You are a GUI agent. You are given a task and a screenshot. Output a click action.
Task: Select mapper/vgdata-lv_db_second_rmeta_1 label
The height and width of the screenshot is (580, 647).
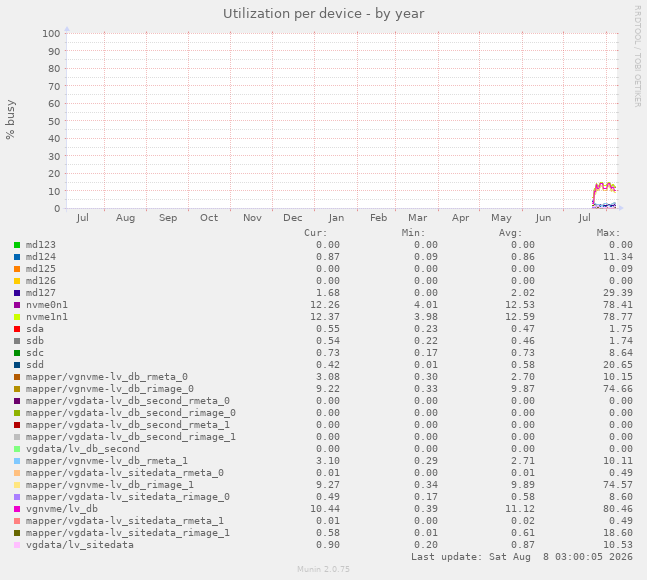coord(128,425)
